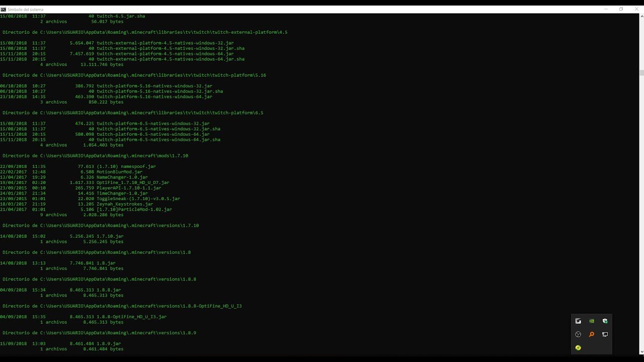Click the NVIDIA tray icon

(592, 321)
